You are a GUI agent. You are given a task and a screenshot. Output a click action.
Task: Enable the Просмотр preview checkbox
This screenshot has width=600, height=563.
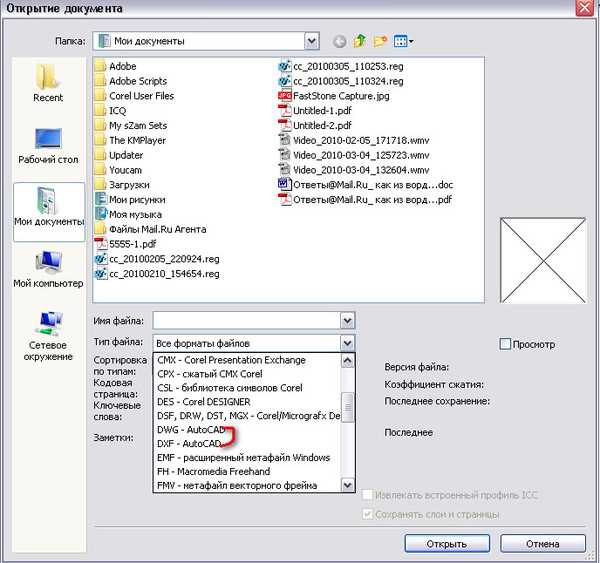click(505, 344)
